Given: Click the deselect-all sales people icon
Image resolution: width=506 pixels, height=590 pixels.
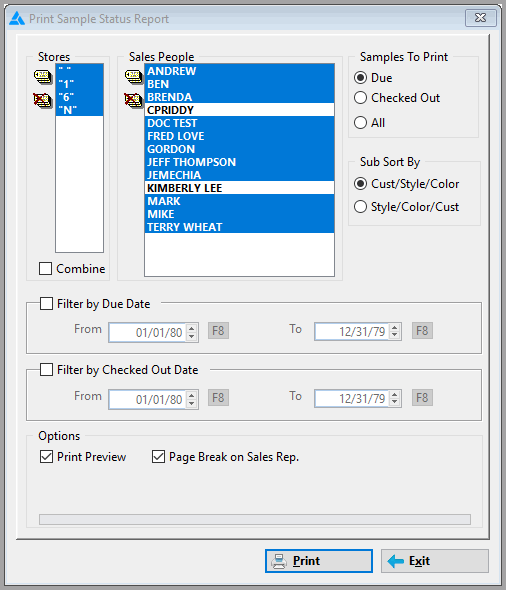Looking at the screenshot, I should click(x=134, y=100).
